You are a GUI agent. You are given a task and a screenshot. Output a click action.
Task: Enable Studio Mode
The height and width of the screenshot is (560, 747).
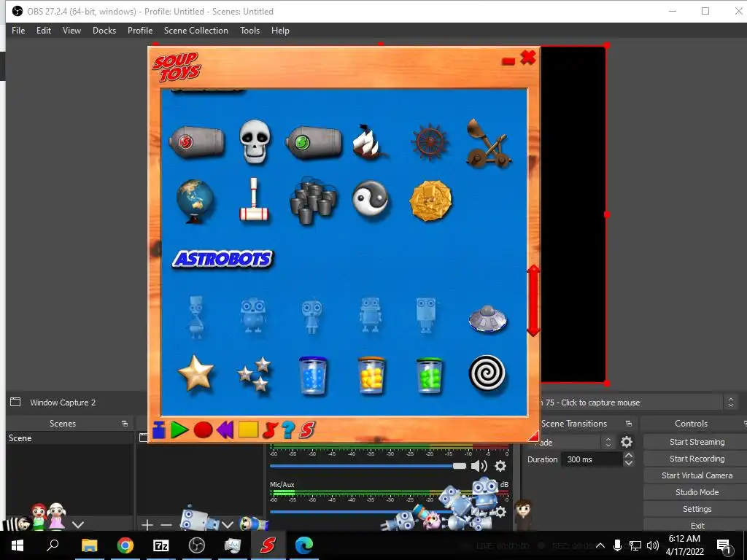click(x=697, y=492)
